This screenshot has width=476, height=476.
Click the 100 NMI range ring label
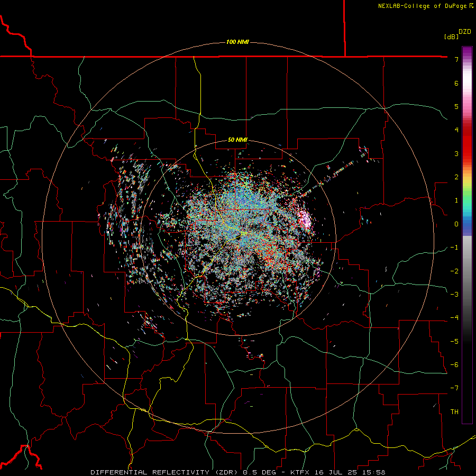[237, 42]
